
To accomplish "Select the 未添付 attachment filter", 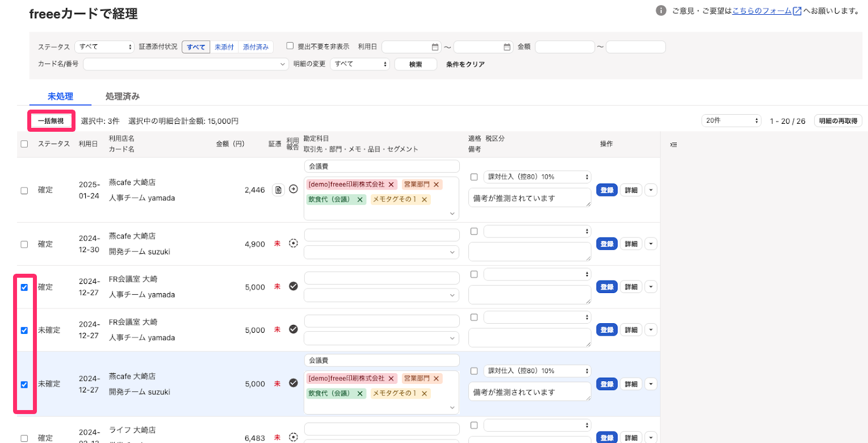I will (x=224, y=47).
